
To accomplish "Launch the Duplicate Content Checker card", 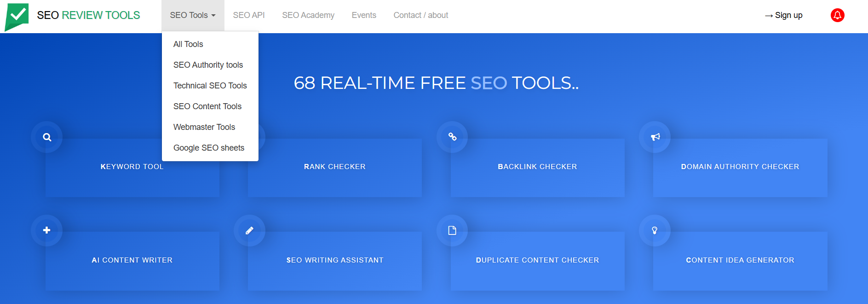I will 537,261.
